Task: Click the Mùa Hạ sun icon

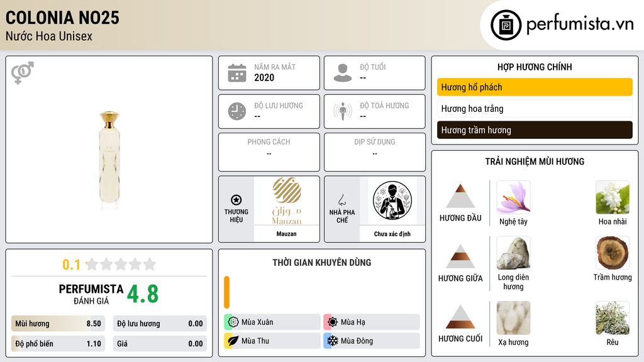Action: [x=333, y=322]
